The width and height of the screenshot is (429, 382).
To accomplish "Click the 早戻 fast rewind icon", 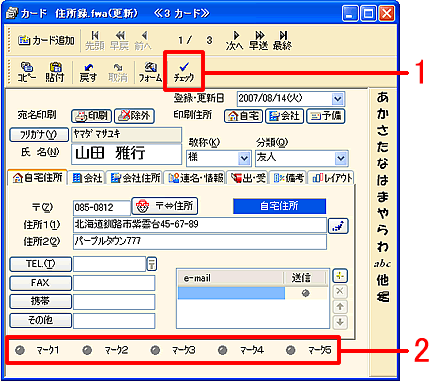I will pyautogui.click(x=119, y=40).
